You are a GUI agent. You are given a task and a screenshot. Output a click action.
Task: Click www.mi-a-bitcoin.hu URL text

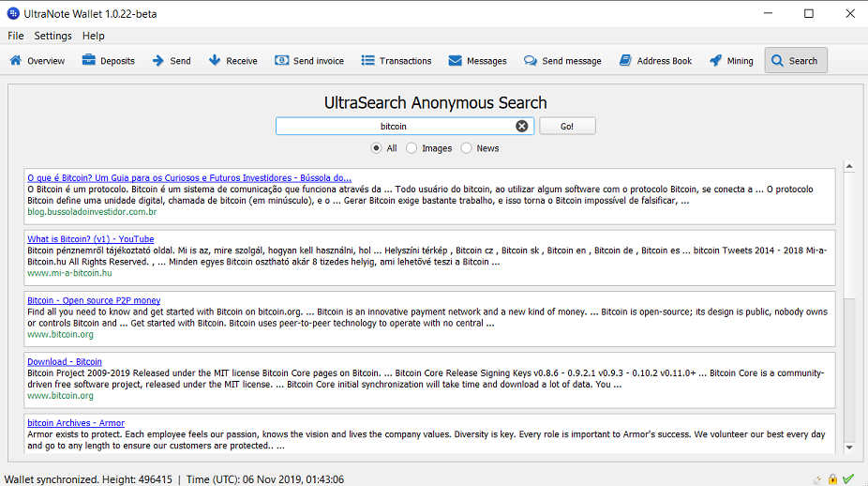[69, 273]
